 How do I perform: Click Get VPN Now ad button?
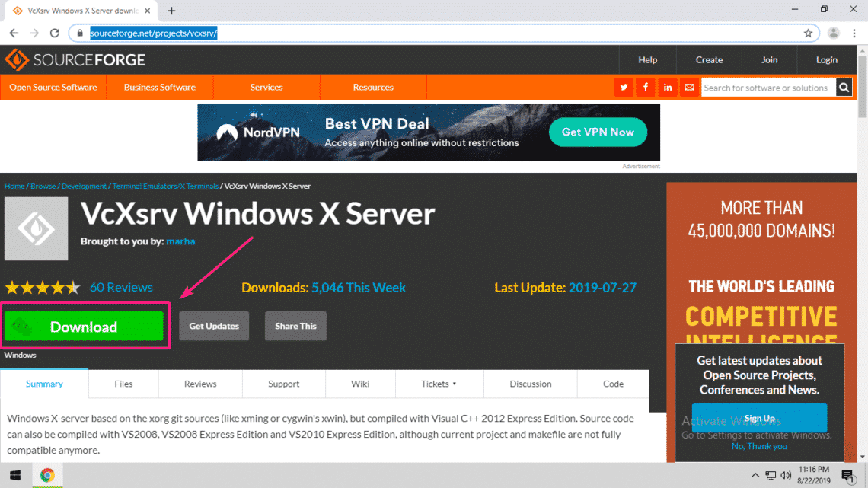point(598,132)
